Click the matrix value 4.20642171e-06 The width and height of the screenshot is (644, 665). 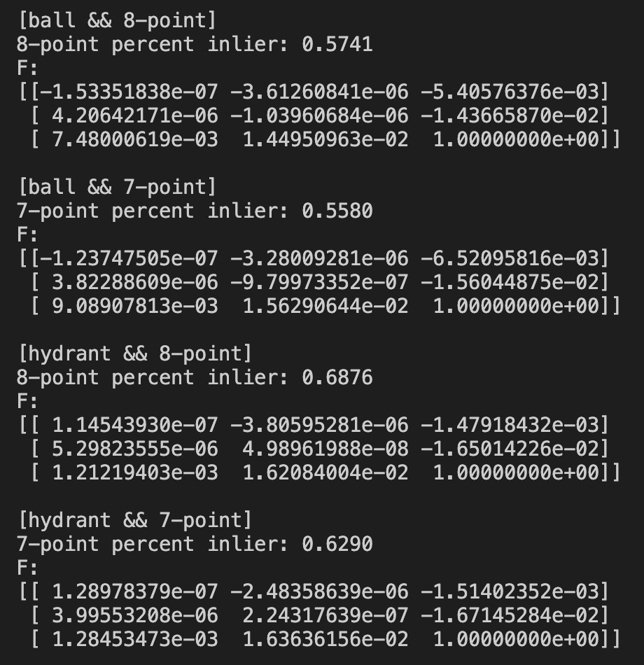[135, 115]
